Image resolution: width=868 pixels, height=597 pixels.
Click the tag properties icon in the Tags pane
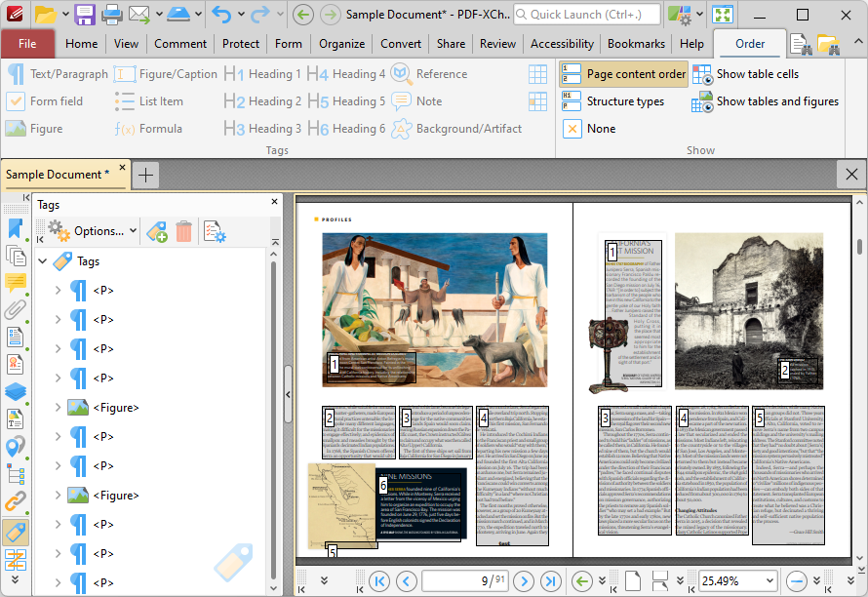coord(215,231)
